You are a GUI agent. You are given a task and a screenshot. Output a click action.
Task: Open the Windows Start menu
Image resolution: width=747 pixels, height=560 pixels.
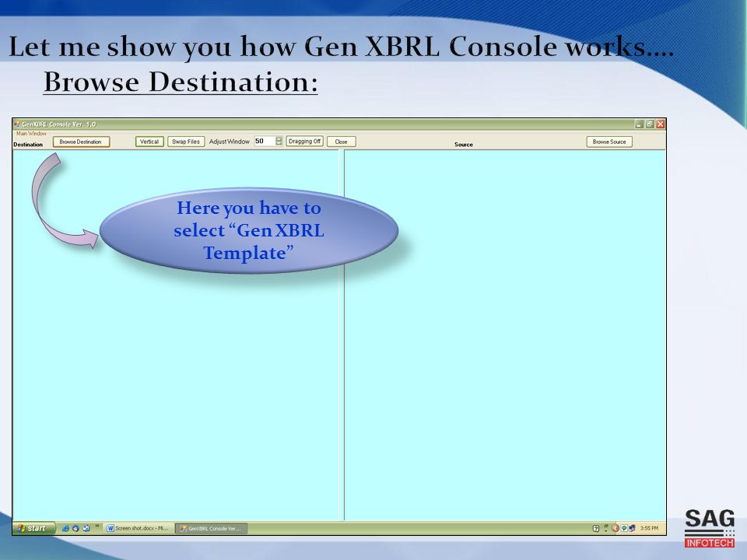pyautogui.click(x=33, y=528)
